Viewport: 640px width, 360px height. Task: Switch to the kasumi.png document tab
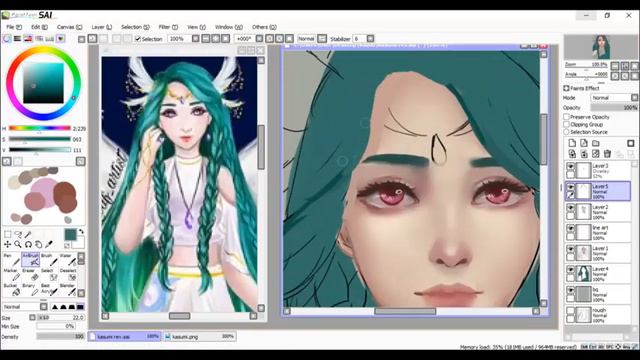[199, 337]
